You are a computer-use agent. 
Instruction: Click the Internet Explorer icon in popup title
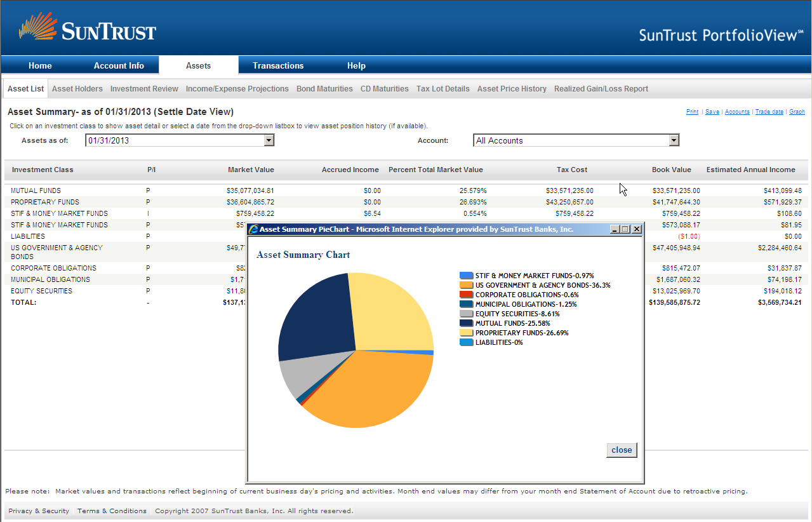(253, 229)
